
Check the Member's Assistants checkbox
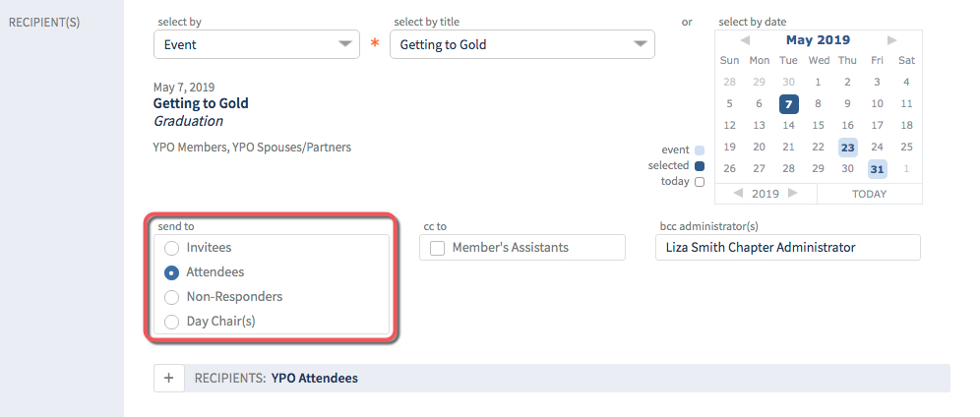click(438, 248)
